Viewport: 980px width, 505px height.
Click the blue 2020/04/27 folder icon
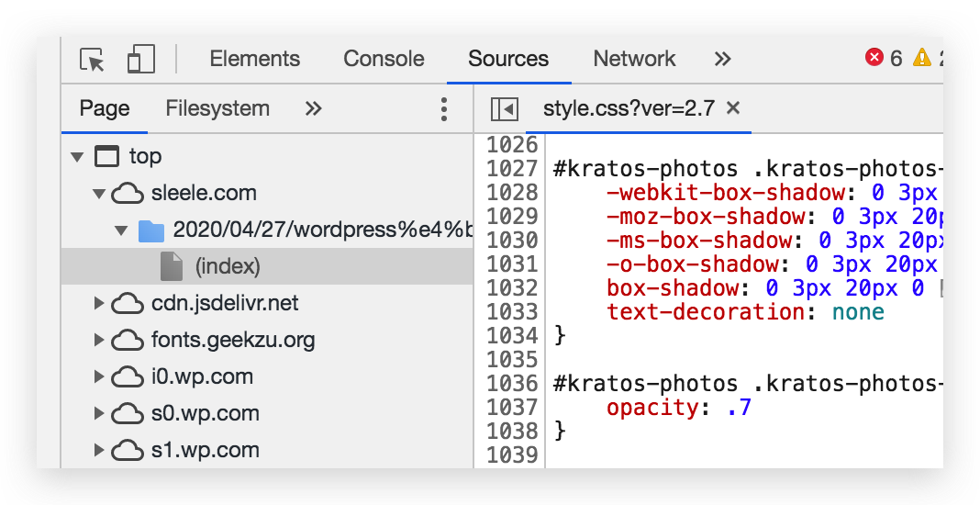[x=151, y=230]
